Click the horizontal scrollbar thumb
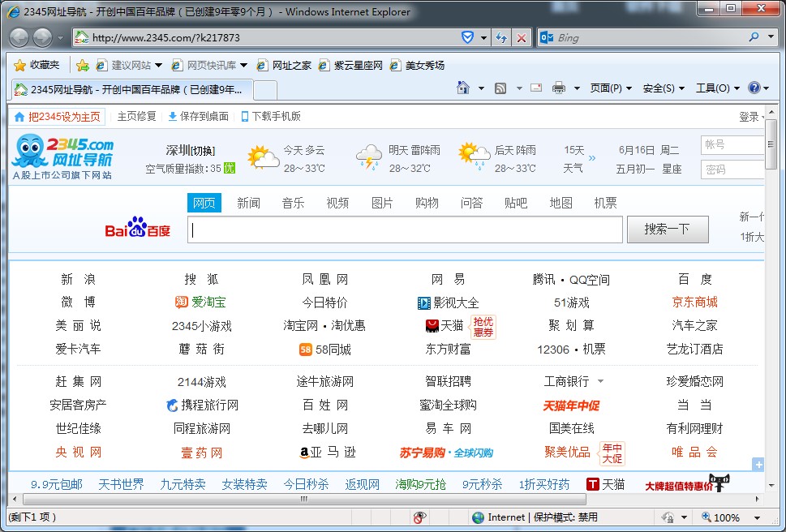786x532 pixels. tap(305, 499)
